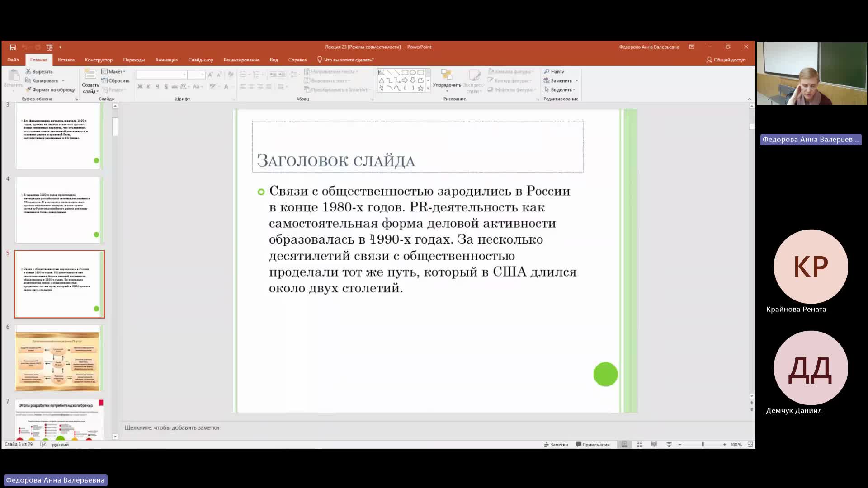Toggle center text alignment
The width and height of the screenshot is (868, 488).
(251, 86)
